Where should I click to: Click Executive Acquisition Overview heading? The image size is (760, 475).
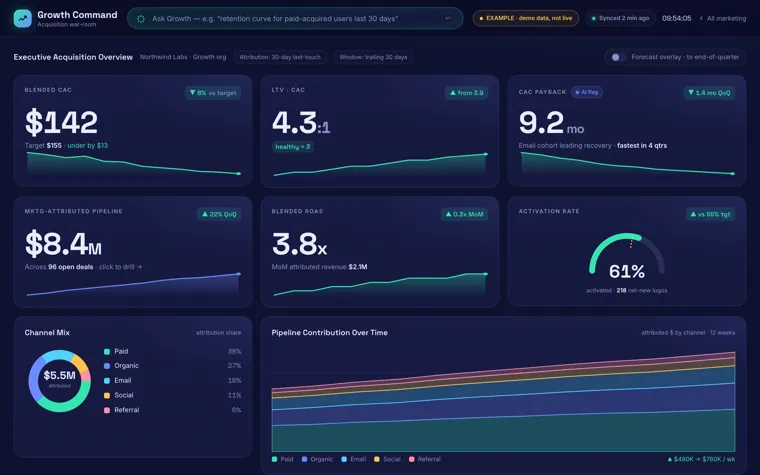click(x=73, y=57)
